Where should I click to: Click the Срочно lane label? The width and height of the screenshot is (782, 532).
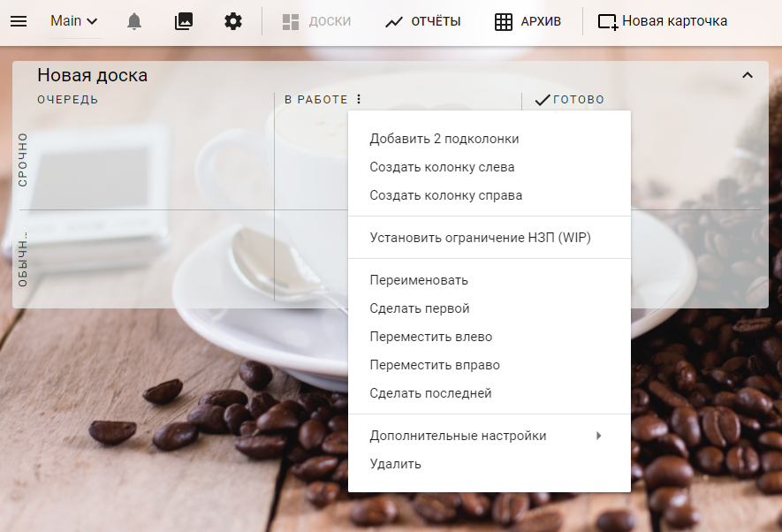[22, 160]
